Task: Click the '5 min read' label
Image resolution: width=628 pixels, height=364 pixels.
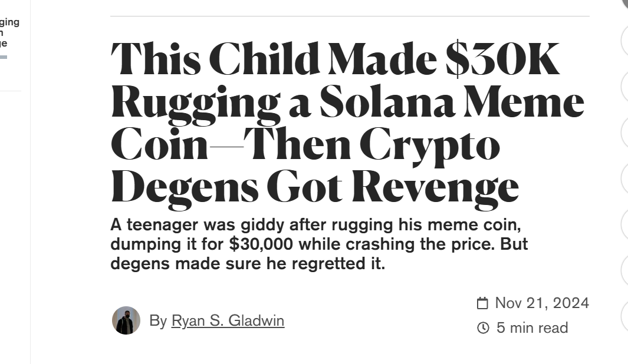Action: point(532,328)
